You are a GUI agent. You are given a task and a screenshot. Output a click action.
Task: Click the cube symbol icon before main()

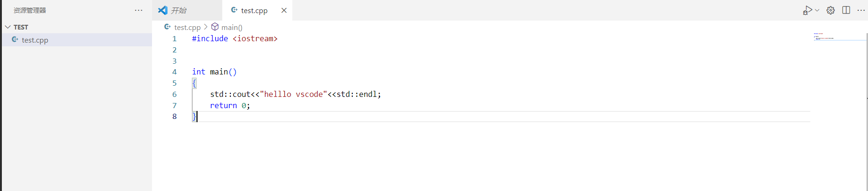[215, 27]
